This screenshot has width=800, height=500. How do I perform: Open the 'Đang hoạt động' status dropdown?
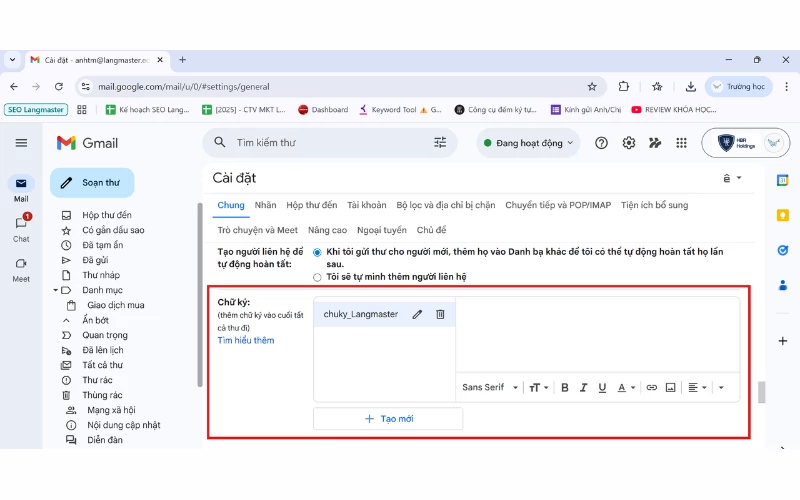529,143
